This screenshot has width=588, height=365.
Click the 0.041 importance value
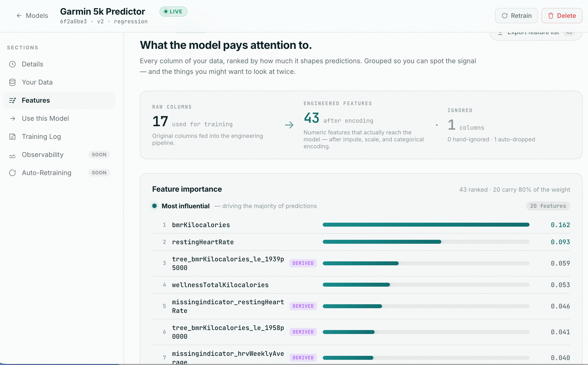pyautogui.click(x=560, y=332)
